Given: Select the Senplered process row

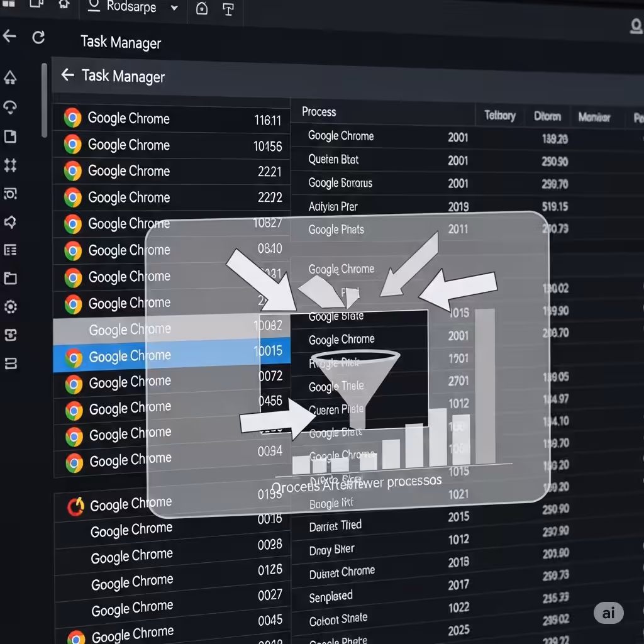Looking at the screenshot, I should (467, 590).
